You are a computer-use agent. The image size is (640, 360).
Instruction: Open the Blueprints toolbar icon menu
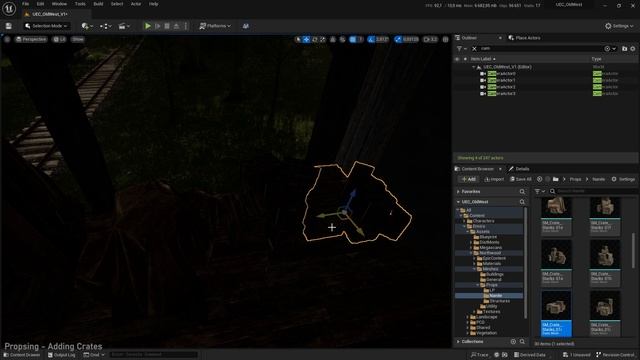tap(105, 26)
